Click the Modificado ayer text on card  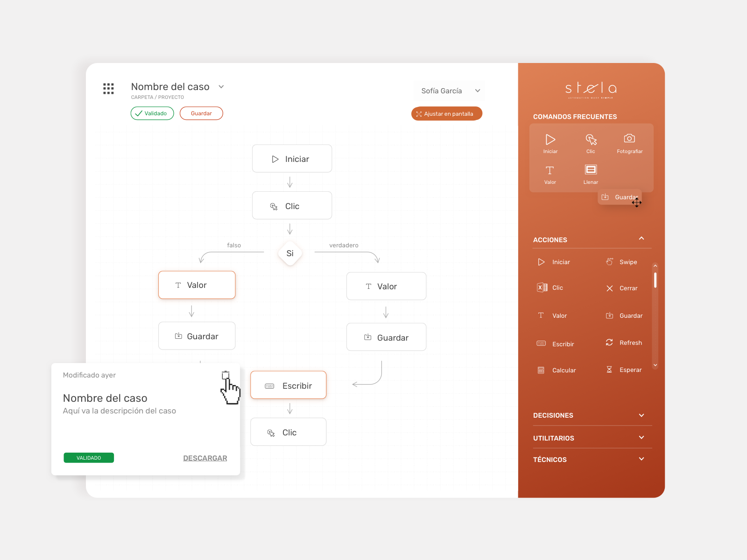coord(89,375)
